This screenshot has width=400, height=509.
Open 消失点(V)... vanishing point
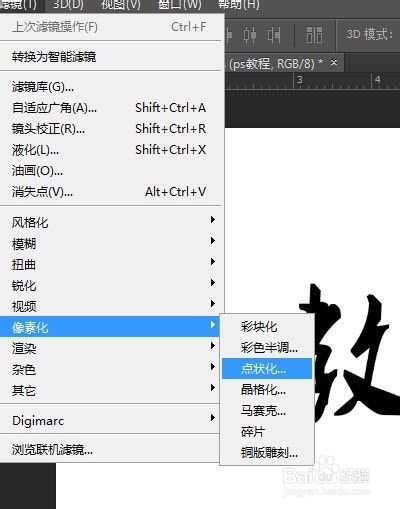[x=110, y=192]
